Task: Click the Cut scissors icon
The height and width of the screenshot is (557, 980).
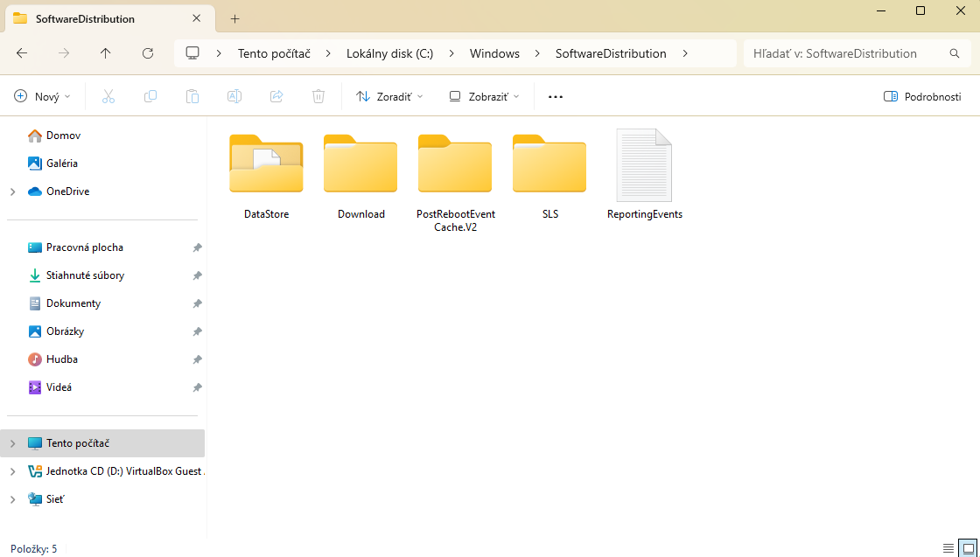Action: [x=108, y=96]
